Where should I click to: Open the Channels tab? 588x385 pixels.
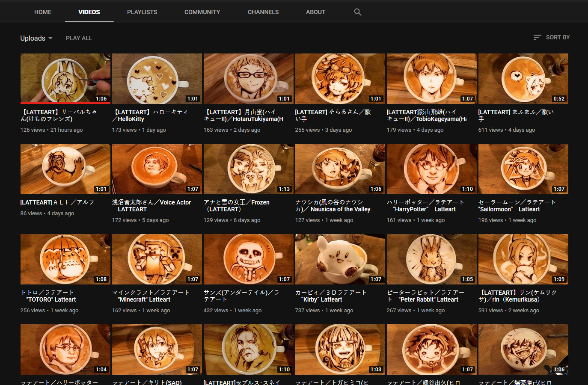point(263,12)
